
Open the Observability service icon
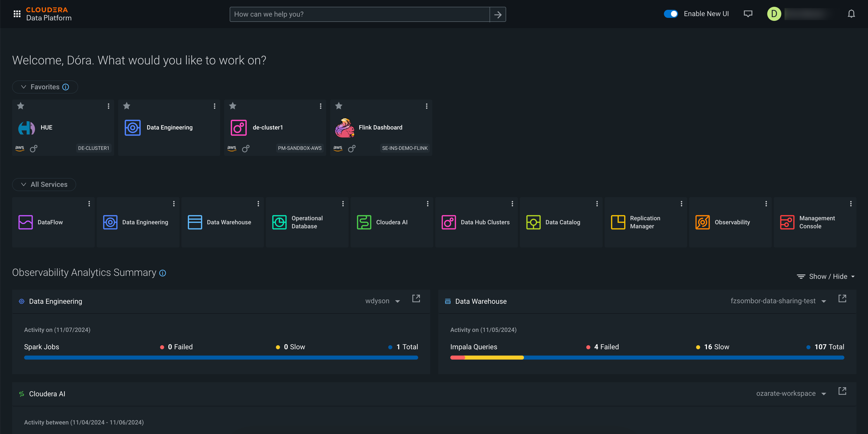coord(702,222)
